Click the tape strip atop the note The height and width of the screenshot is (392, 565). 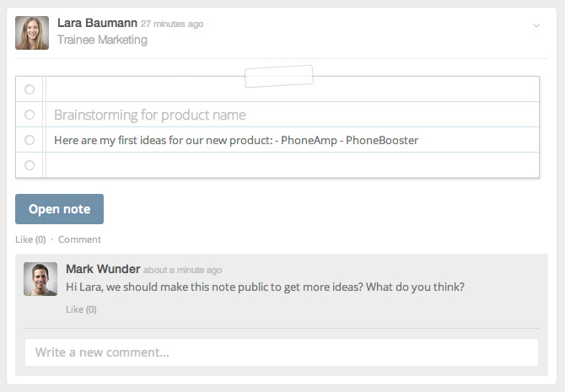coord(279,76)
